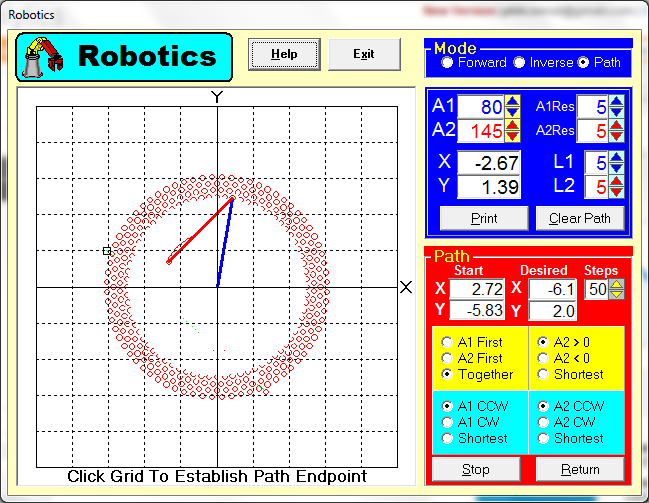Increase the A1Res resolution spinner

coord(617,101)
